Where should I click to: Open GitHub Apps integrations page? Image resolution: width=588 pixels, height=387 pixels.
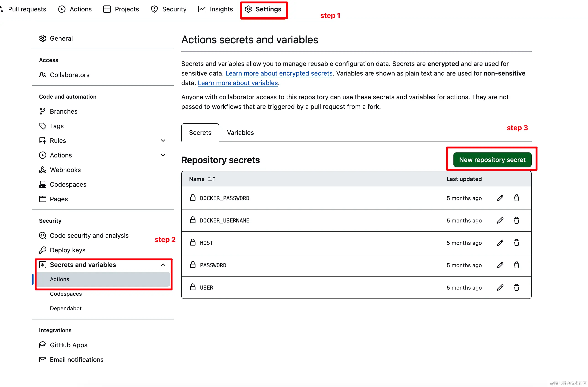(68, 345)
